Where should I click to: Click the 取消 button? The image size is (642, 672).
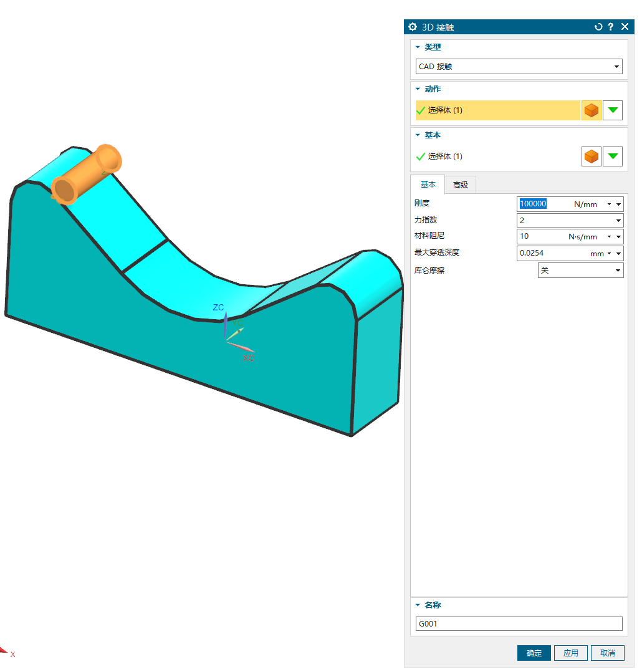pos(608,653)
